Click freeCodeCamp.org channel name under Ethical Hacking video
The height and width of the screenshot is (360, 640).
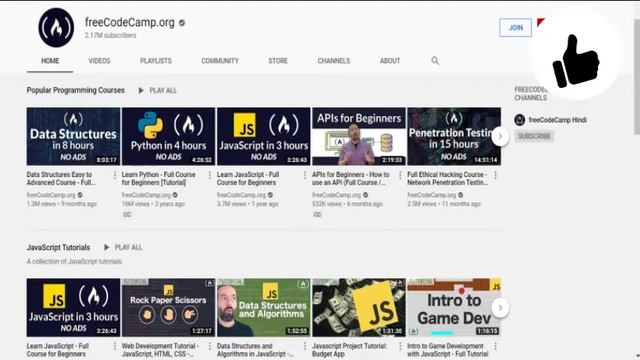pos(431,195)
